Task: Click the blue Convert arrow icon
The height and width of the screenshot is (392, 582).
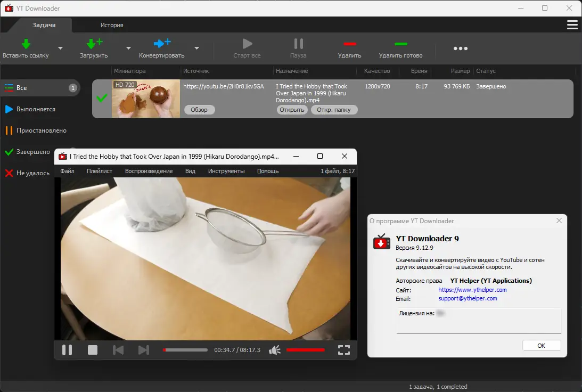Action: [x=161, y=44]
